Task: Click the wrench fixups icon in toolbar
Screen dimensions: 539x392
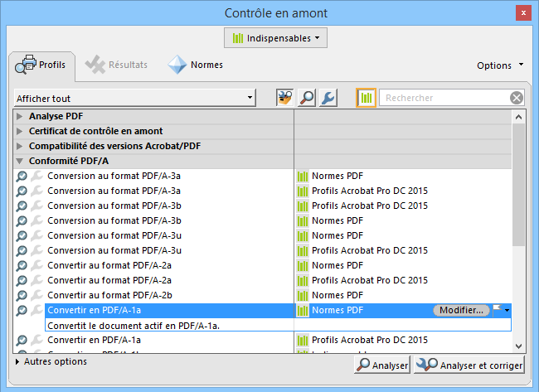Action: click(x=328, y=98)
